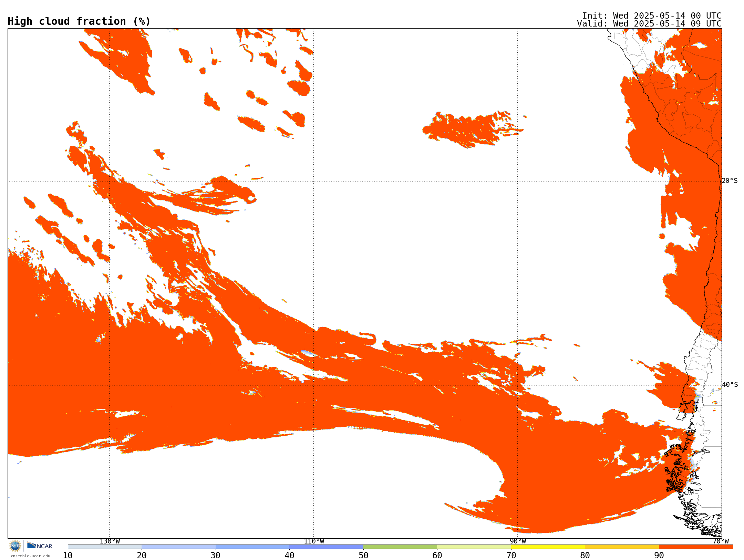Click the 10–20 gray colorbar segment
This screenshot has width=744, height=560.
(105, 547)
